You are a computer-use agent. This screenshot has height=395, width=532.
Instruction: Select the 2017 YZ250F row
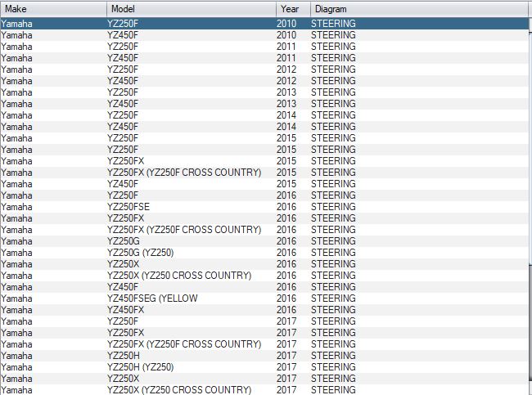click(264, 321)
